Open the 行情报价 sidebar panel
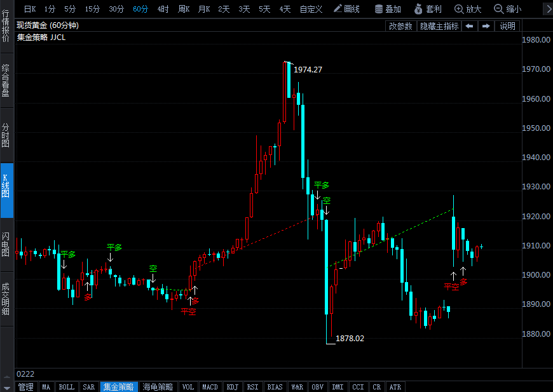The height and width of the screenshot is (392, 553). pos(6,26)
